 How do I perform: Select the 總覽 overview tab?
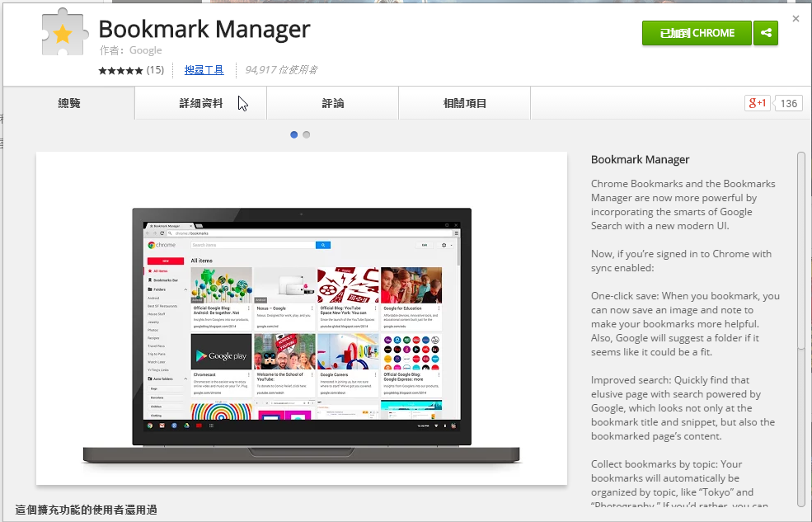pos(69,103)
